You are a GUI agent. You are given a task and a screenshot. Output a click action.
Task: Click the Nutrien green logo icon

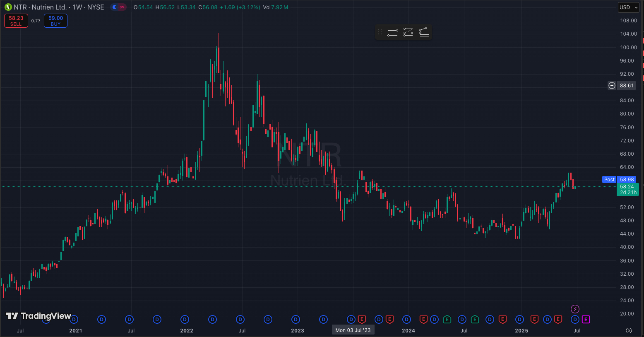pyautogui.click(x=8, y=7)
